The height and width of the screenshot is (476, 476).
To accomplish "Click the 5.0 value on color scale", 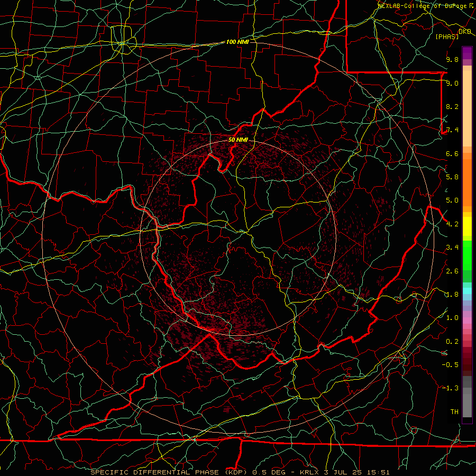I will [x=452, y=200].
